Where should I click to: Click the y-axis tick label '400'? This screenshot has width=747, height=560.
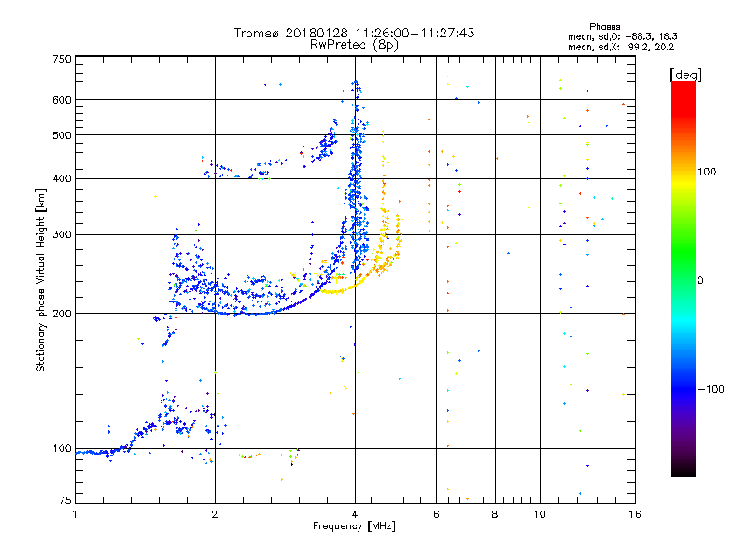(x=62, y=179)
